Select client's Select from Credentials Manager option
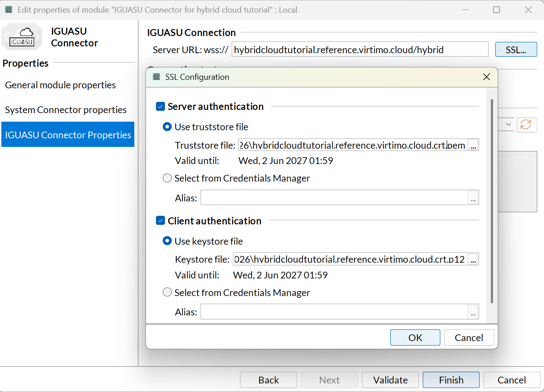Image resolution: width=544 pixels, height=392 pixels. tap(167, 293)
